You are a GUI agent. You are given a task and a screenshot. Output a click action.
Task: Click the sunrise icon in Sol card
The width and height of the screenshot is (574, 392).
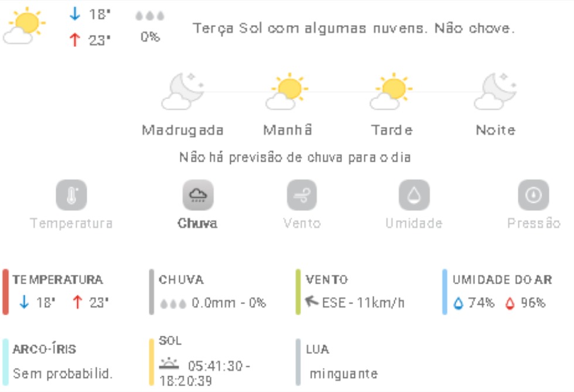point(169,364)
